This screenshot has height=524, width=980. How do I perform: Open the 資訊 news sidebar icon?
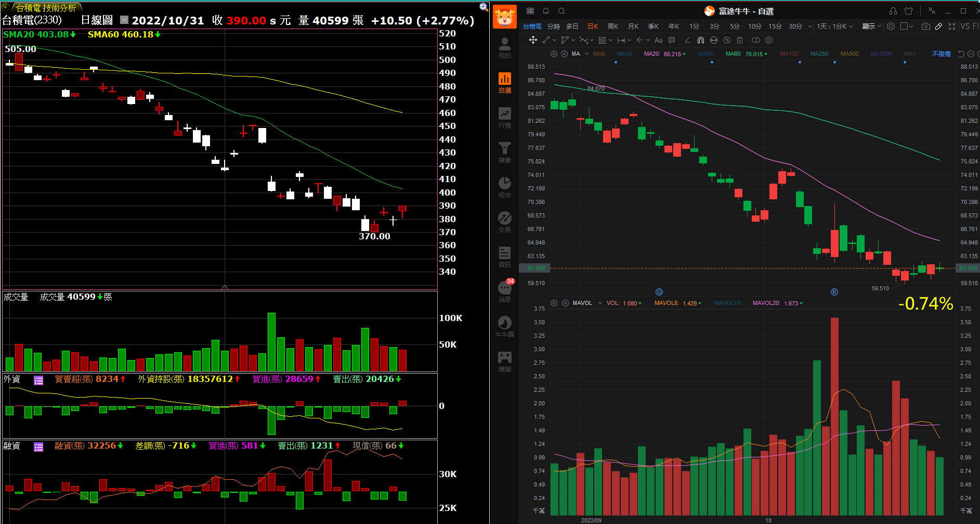(504, 257)
